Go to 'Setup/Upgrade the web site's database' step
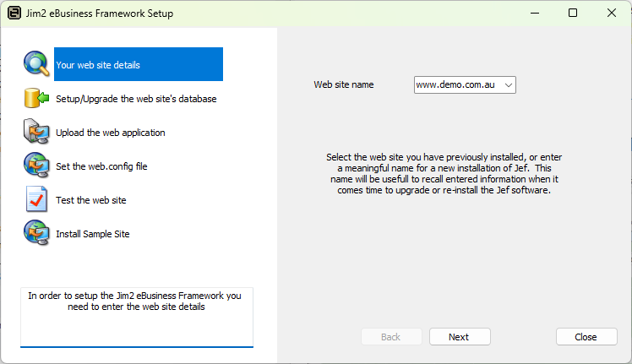 click(x=136, y=99)
